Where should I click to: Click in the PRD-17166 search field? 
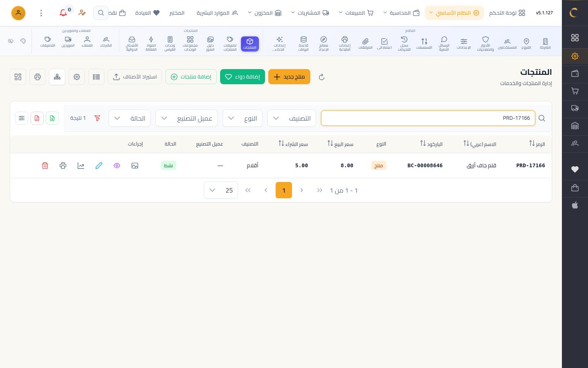[x=428, y=118]
